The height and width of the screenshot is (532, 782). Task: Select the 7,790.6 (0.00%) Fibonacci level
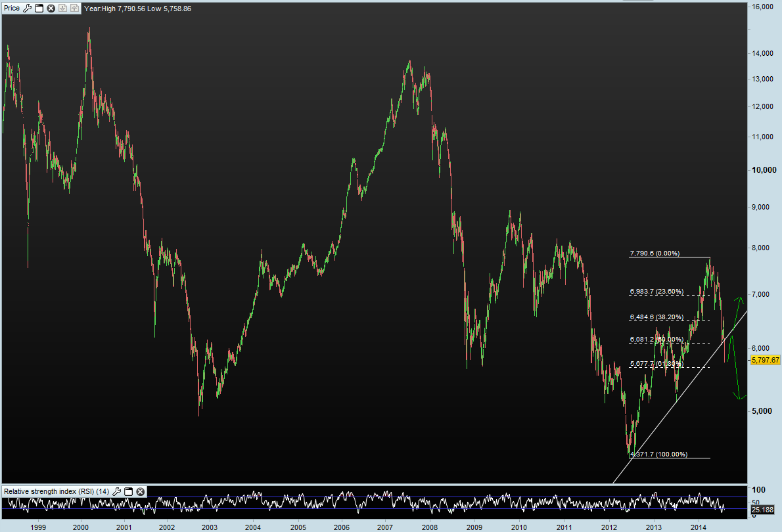click(655, 254)
